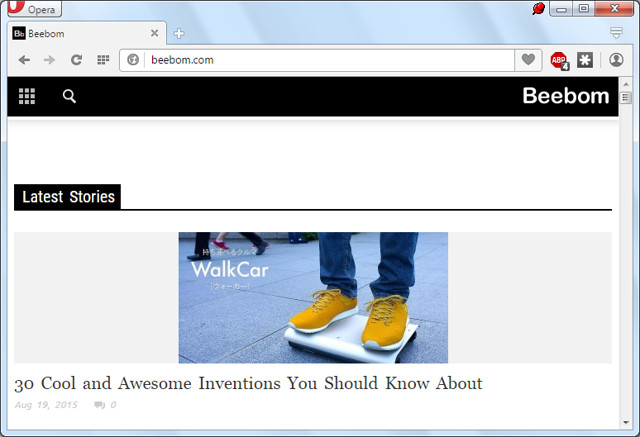Image resolution: width=640 pixels, height=437 pixels.
Task: View site info globe icon
Action: pyautogui.click(x=133, y=60)
